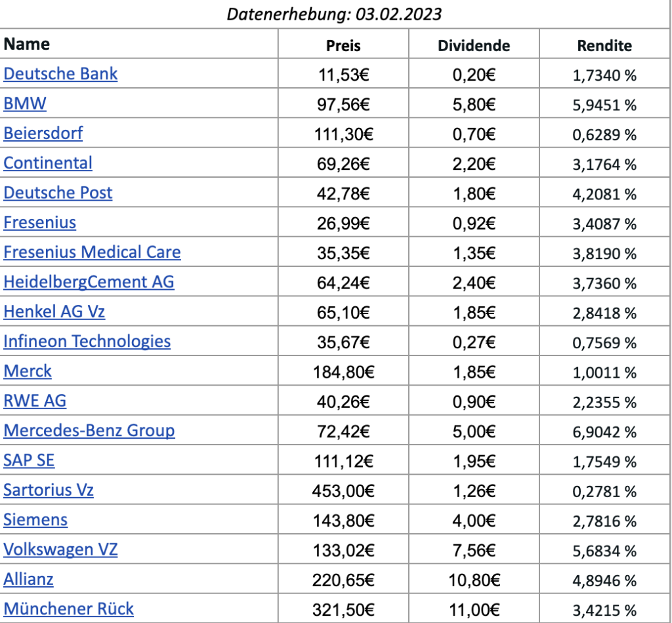Open the Henkel AG Vz link
Viewport: 672px width, 623px height.
pyautogui.click(x=54, y=311)
